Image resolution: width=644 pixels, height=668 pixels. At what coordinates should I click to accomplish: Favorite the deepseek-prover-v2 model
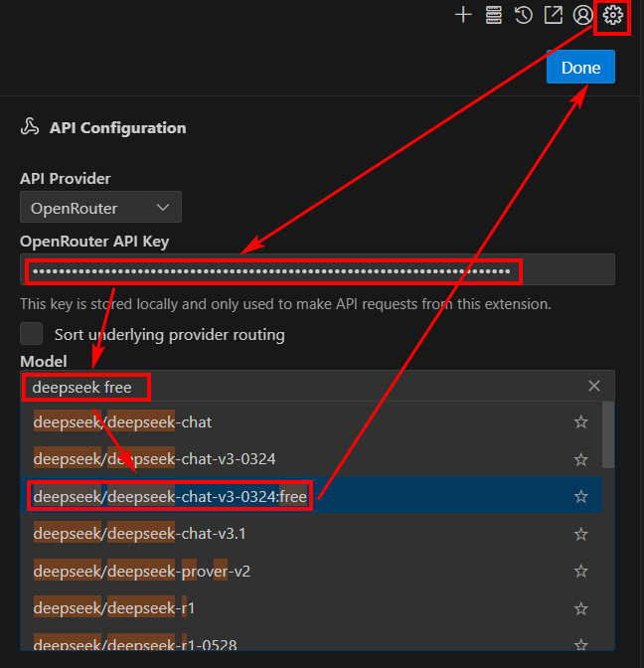point(581,571)
